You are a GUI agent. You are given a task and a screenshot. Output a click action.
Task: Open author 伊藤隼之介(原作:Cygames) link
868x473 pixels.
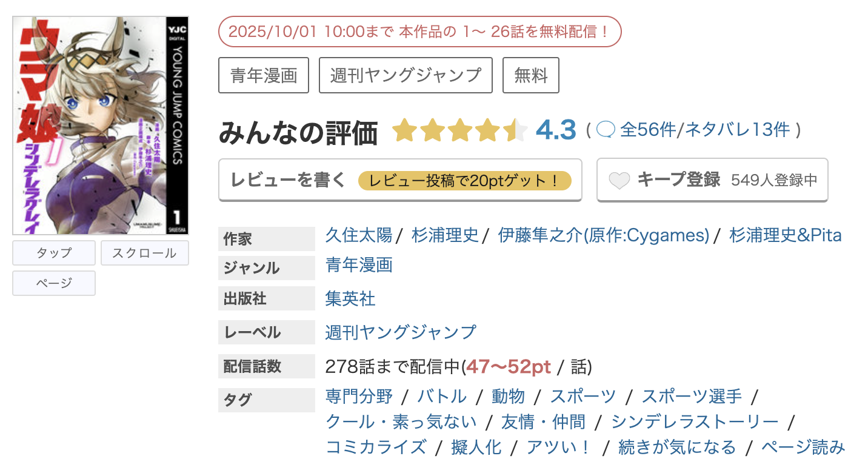[603, 235]
